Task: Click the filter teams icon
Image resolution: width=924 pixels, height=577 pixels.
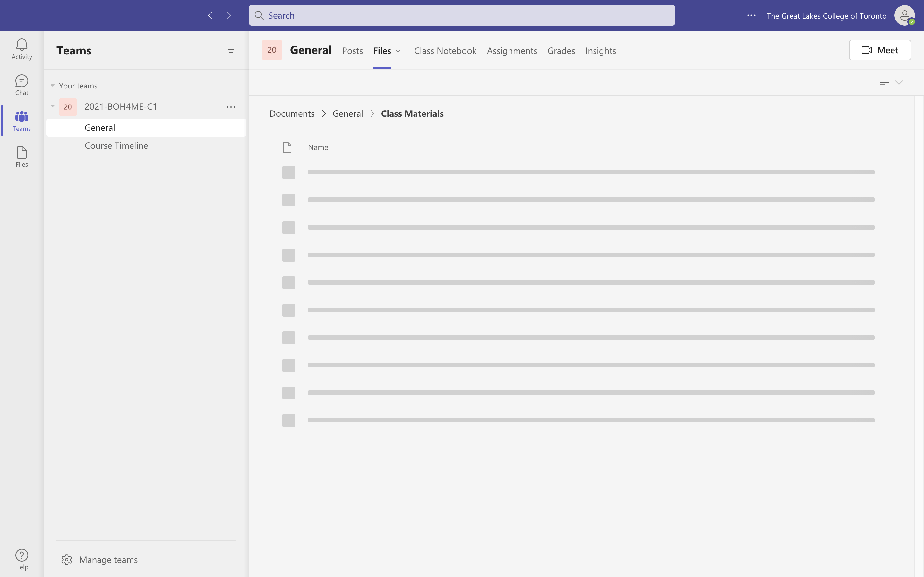Action: tap(231, 50)
